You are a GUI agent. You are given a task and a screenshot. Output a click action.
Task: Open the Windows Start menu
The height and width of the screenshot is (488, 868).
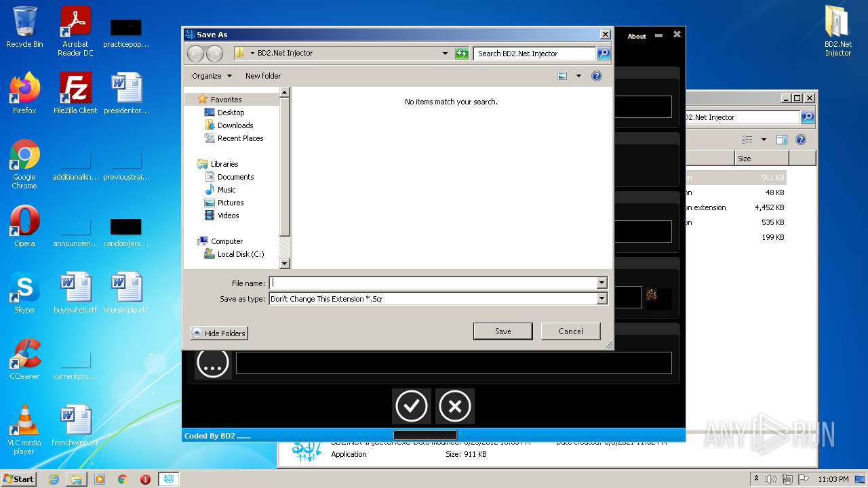point(19,479)
